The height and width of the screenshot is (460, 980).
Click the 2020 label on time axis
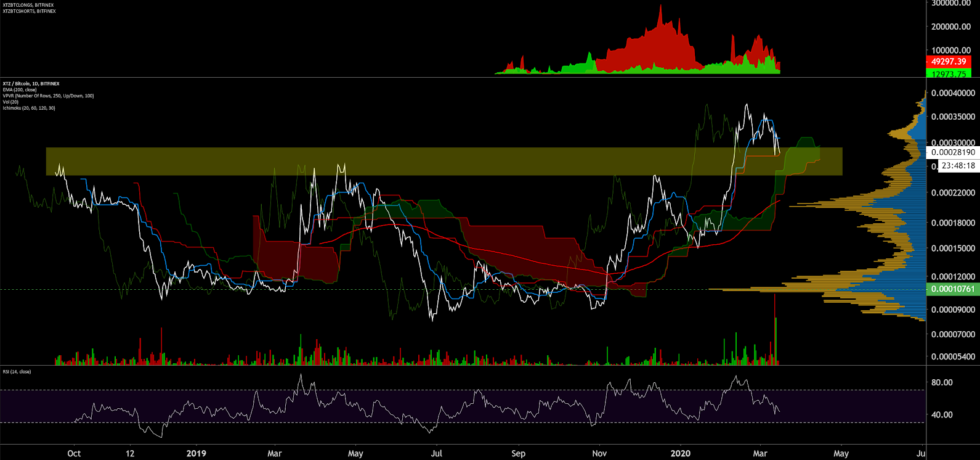680,453
